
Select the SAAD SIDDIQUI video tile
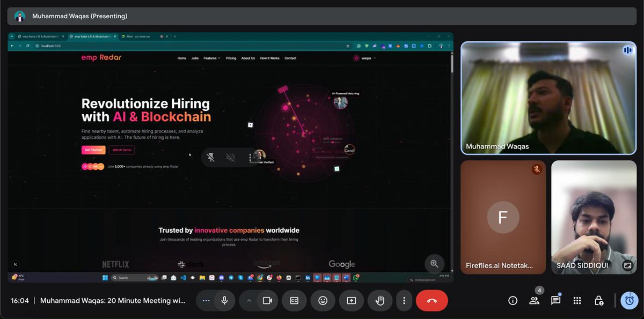point(594,217)
